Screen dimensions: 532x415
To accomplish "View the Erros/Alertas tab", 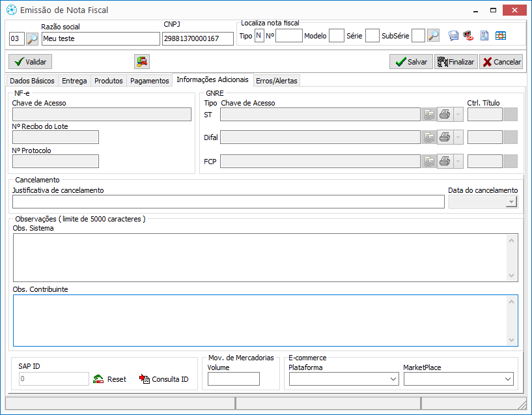I will click(277, 81).
